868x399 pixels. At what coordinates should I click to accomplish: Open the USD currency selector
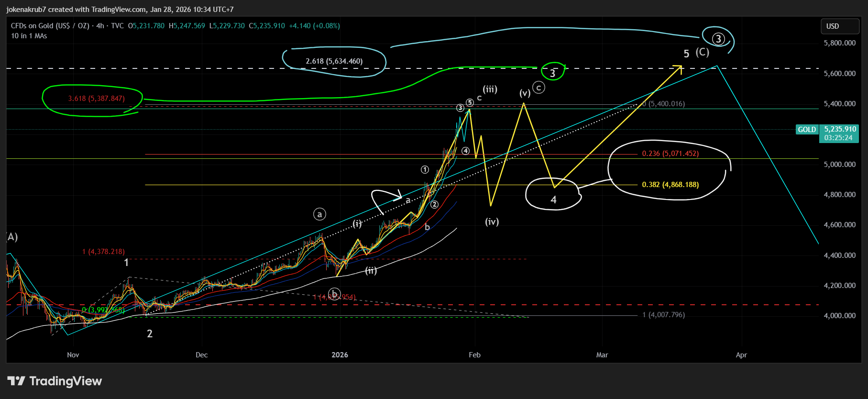[x=840, y=26]
